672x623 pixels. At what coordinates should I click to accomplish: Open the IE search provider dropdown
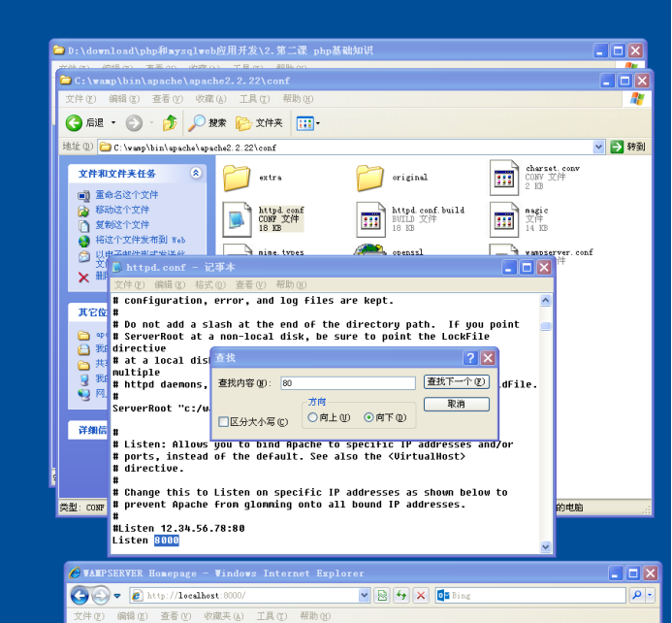(650, 595)
